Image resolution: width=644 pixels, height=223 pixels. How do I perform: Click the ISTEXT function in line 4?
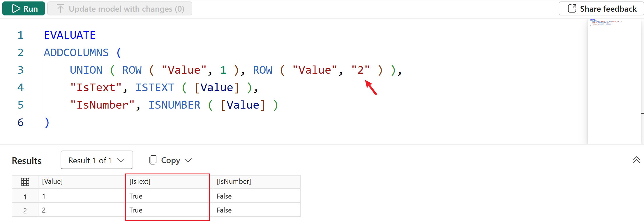(x=154, y=88)
